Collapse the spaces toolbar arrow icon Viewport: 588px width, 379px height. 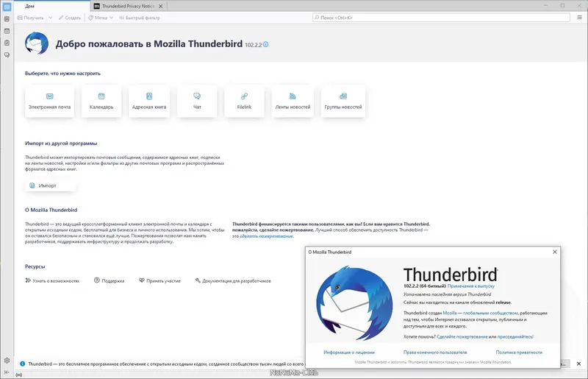(x=7, y=372)
